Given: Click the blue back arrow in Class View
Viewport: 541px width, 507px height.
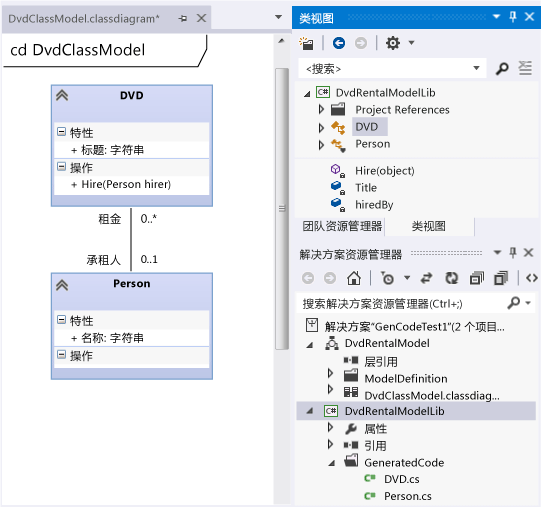Looking at the screenshot, I should pyautogui.click(x=339, y=43).
